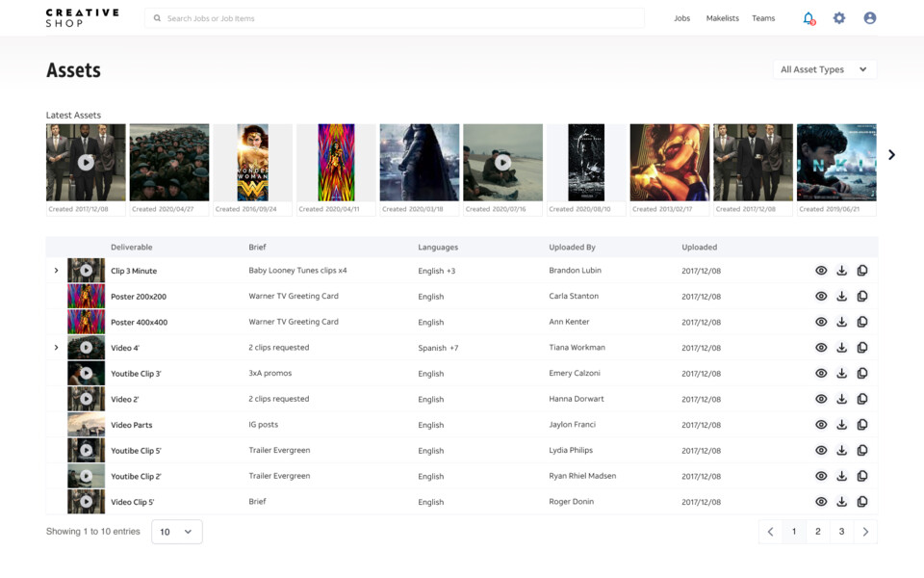Open the user profile avatar

870,18
